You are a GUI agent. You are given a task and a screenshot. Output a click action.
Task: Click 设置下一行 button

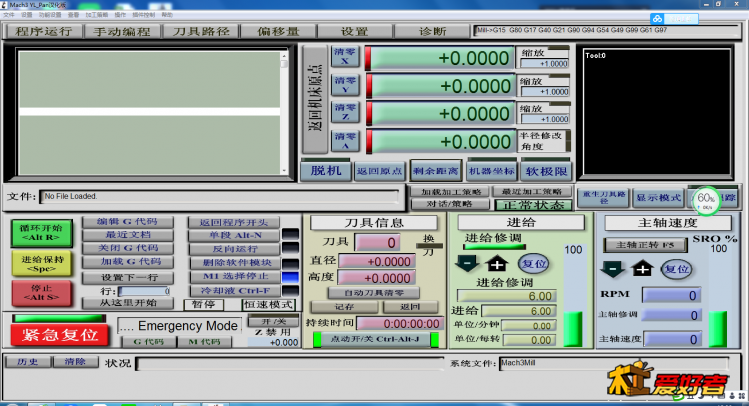(128, 278)
